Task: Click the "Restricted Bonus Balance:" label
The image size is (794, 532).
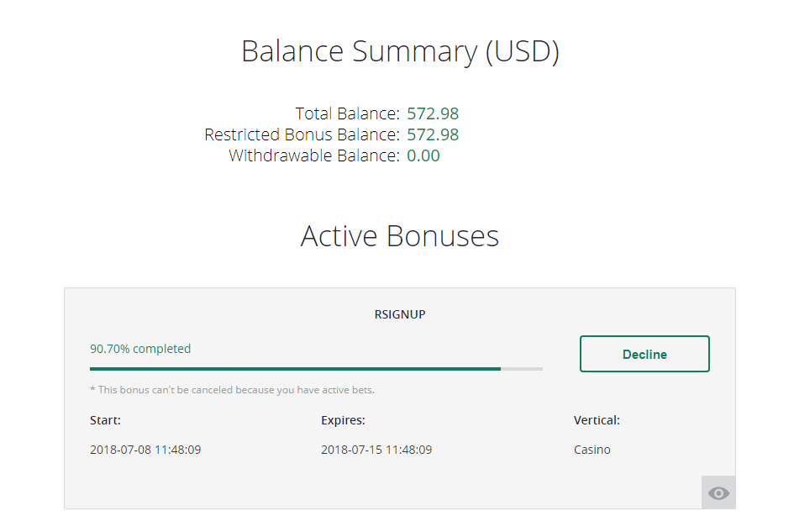Action: 302,134
